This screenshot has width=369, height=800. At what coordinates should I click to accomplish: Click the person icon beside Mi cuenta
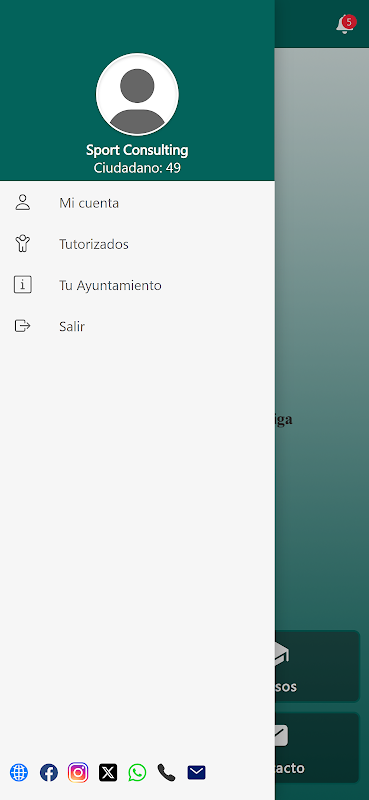coord(22,203)
